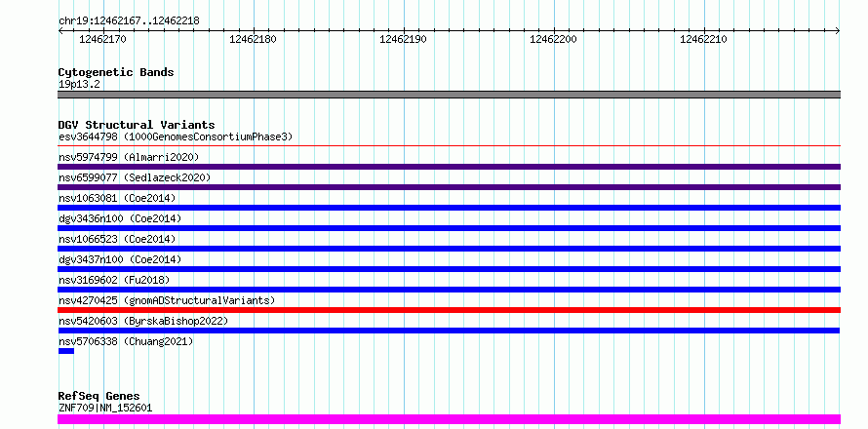Image resolution: width=868 pixels, height=429 pixels.
Task: Click ruler position 12462190
Action: pyautogui.click(x=403, y=39)
